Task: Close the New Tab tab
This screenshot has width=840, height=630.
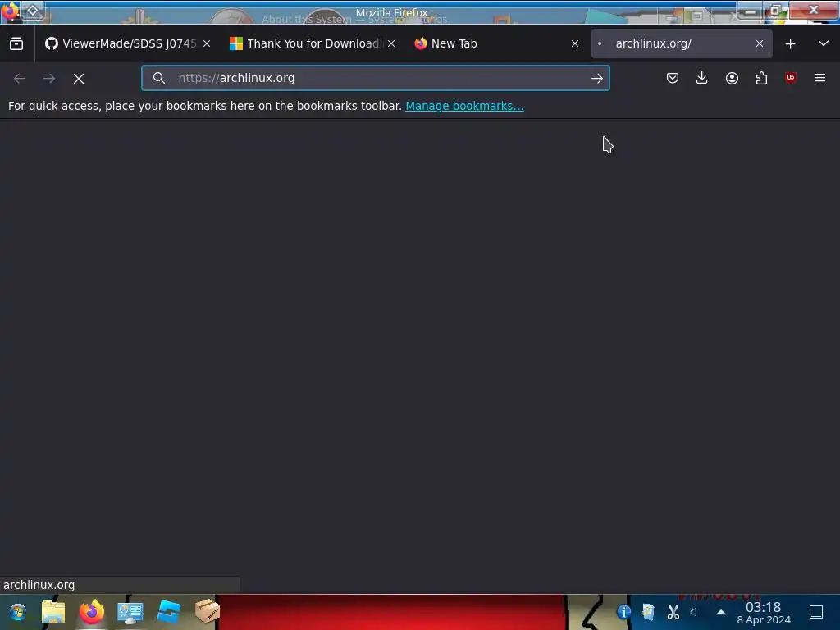Action: pyautogui.click(x=575, y=43)
